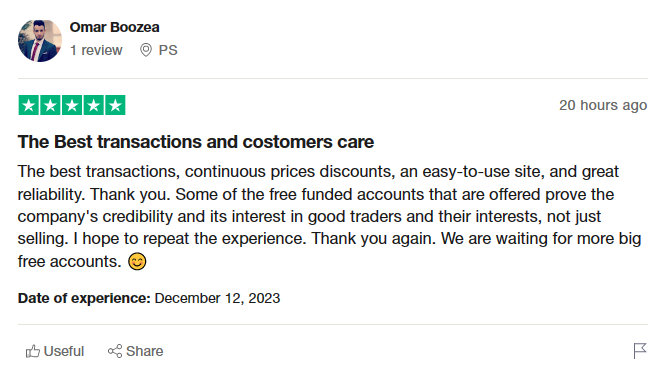This screenshot has height=374, width=669.
Task: Click the 'Date of experience' line
Action: click(149, 298)
